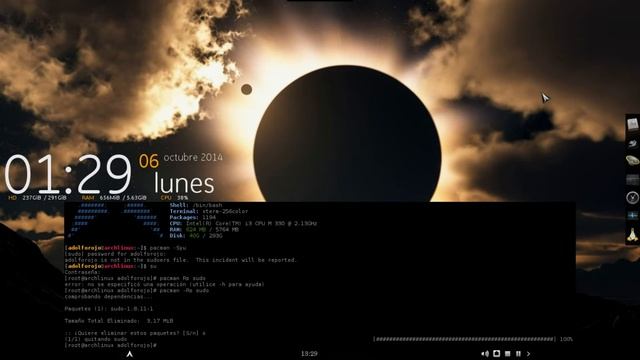The width and height of the screenshot is (640, 360).
Task: Open the Arch launcher icon at bottom left
Action: (x=129, y=354)
